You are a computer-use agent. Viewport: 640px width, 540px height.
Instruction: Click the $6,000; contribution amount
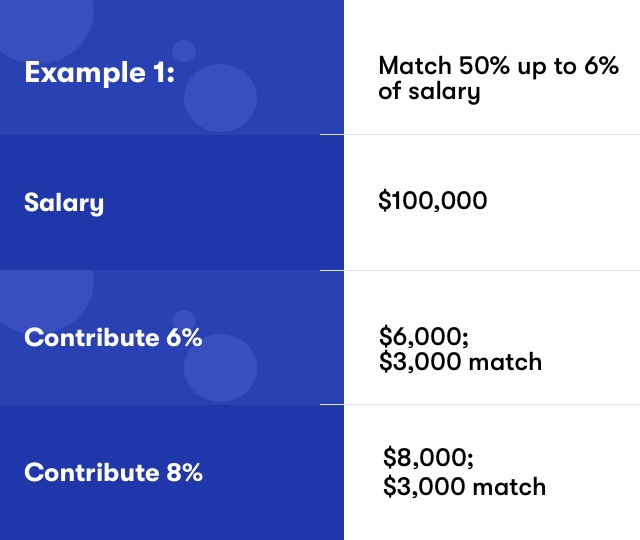point(424,336)
